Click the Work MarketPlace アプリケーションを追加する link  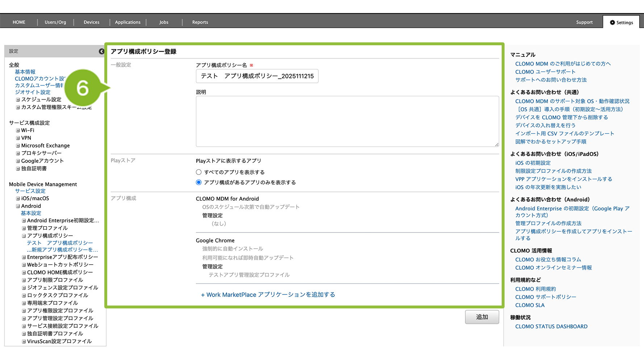(x=268, y=295)
